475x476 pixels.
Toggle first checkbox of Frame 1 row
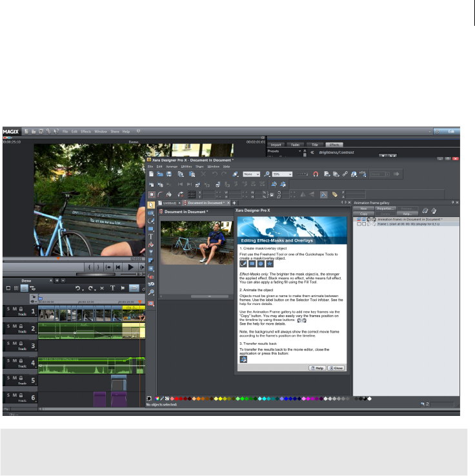coord(359,224)
